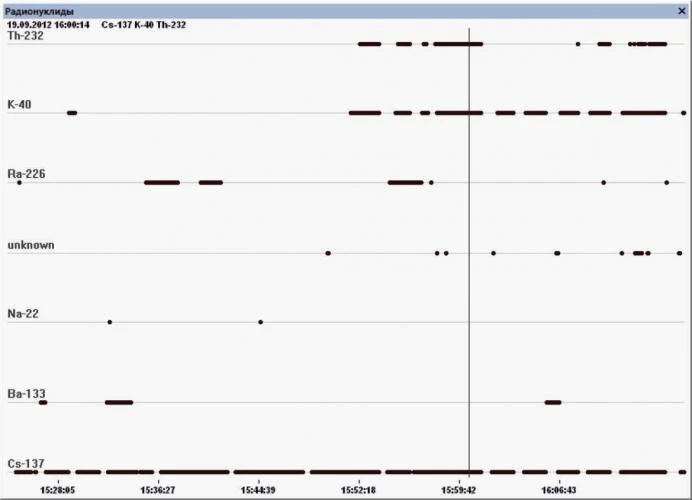Image resolution: width=692 pixels, height=500 pixels.
Task: Click the first Na-22 detection dot
Action: 110,322
